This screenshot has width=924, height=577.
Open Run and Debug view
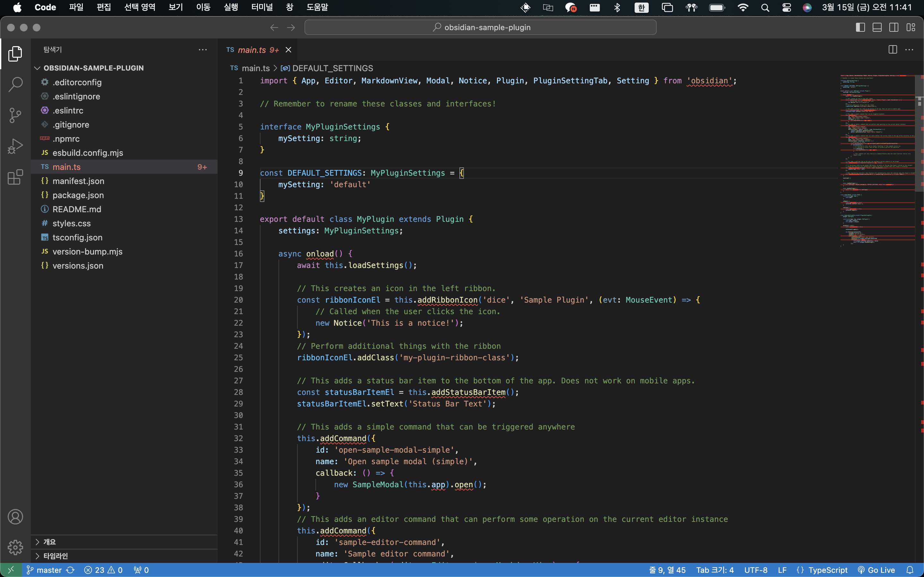tap(15, 146)
